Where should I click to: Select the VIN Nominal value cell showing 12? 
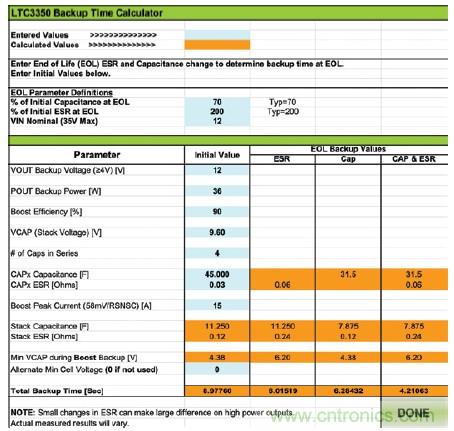coord(217,121)
